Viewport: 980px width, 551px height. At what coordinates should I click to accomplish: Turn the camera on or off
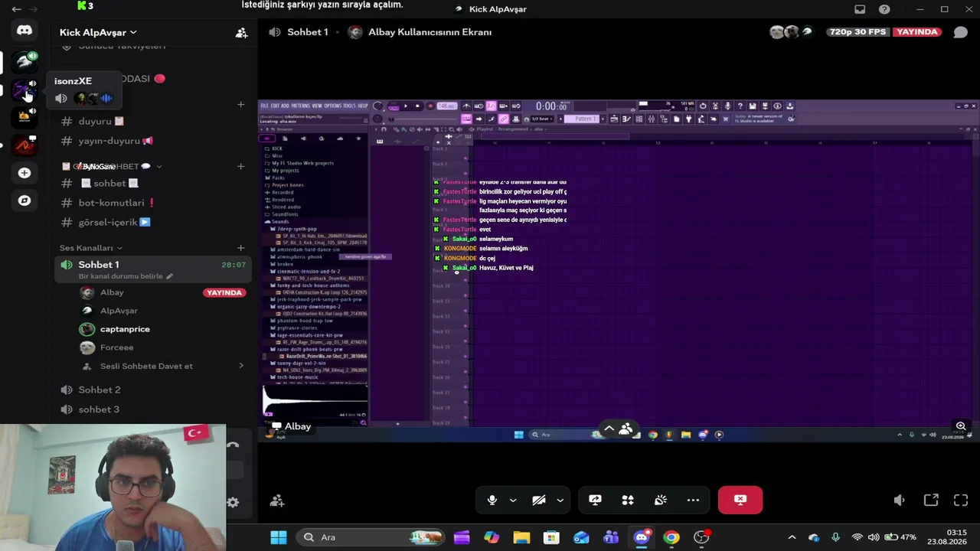(539, 500)
